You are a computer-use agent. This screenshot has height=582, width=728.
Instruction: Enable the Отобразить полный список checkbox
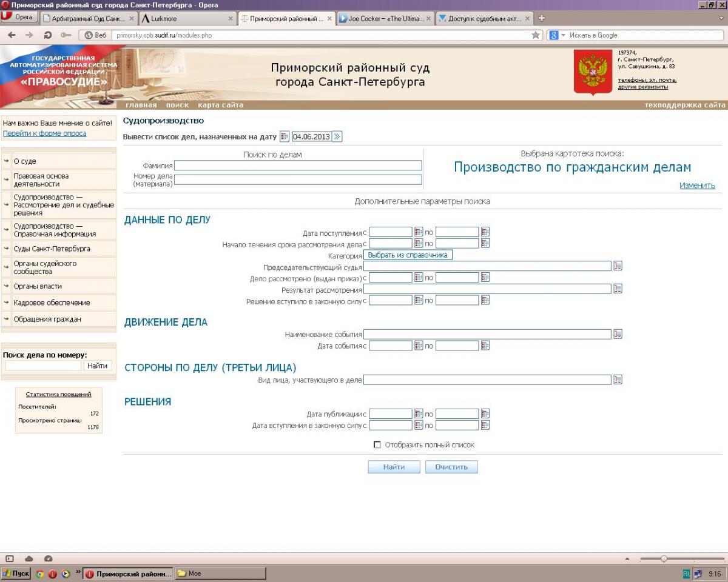377,445
